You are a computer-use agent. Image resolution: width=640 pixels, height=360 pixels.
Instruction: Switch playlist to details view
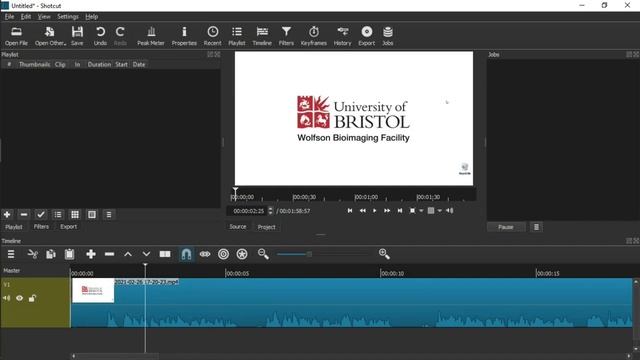click(x=58, y=214)
